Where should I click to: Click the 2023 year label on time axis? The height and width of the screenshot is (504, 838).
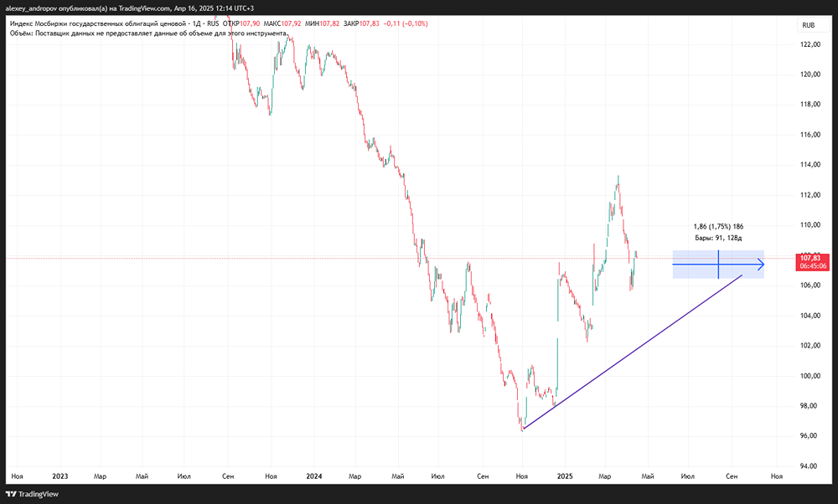[x=59, y=476]
